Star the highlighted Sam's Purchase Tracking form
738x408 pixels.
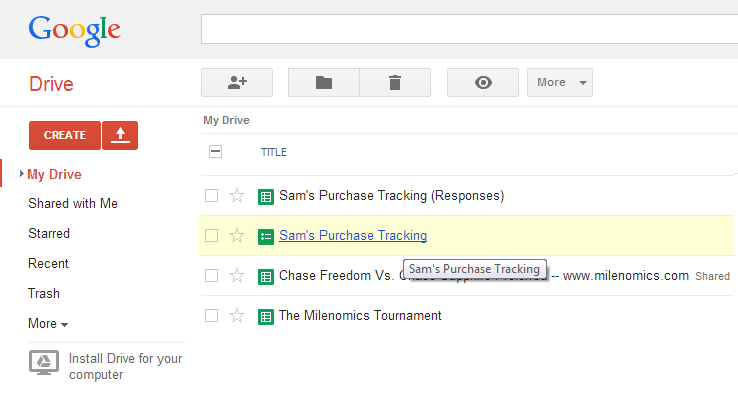237,235
